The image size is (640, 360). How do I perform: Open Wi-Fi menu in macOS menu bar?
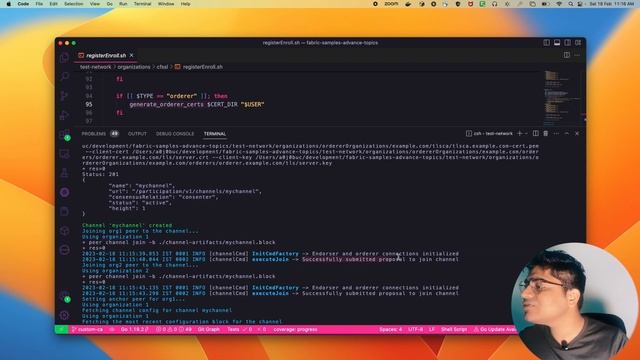click(559, 4)
